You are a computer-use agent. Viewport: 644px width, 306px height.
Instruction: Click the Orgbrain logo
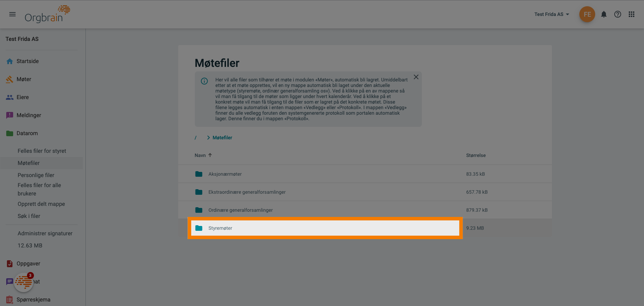coord(47,14)
